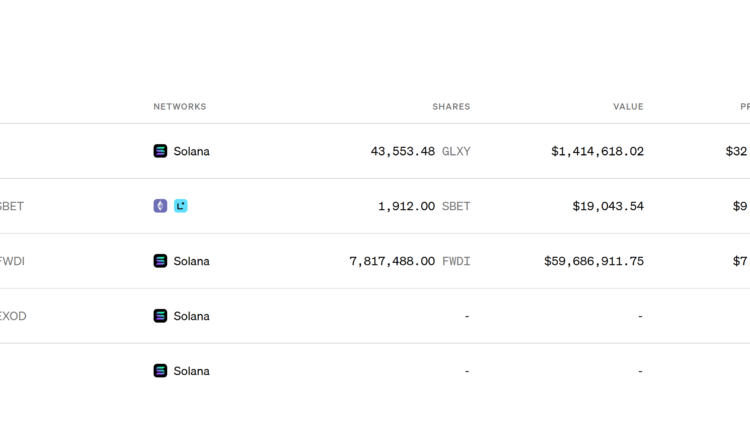Sort by the SHARES column header
The image size is (750, 430).
[x=451, y=106]
